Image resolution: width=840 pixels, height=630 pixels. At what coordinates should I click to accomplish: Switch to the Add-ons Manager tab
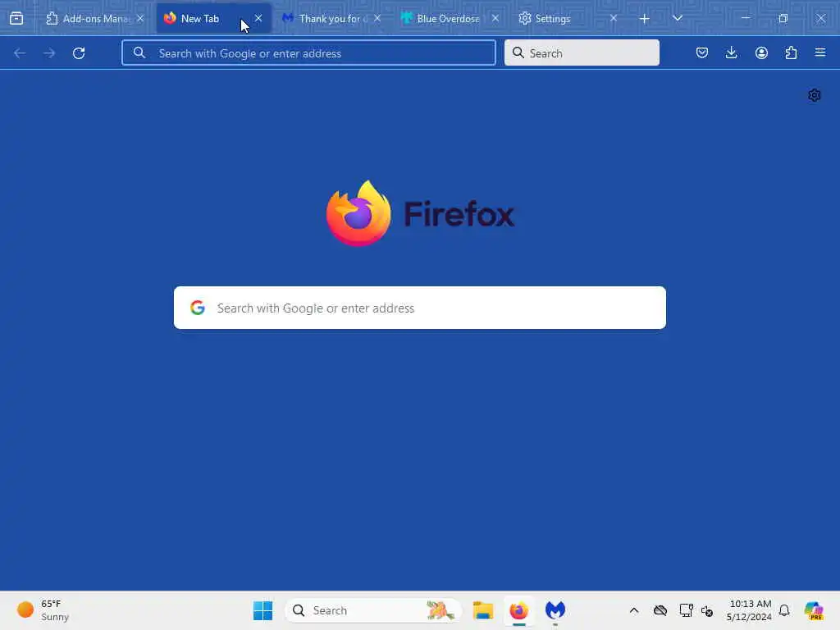click(95, 18)
